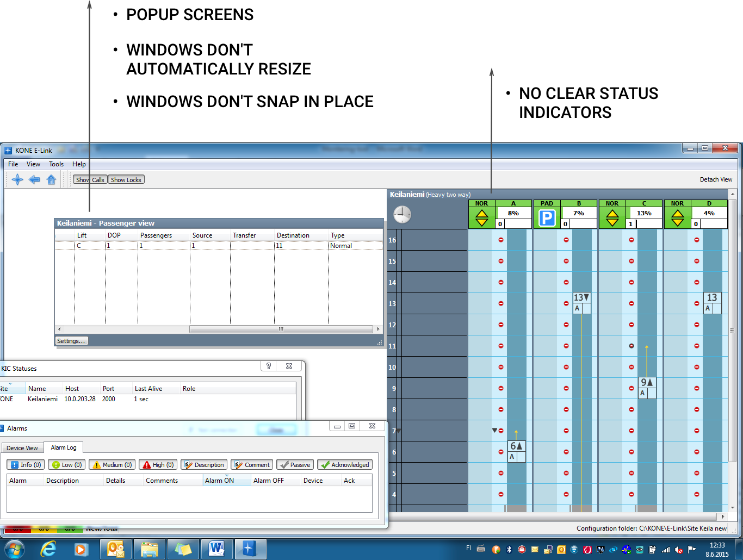Image resolution: width=743 pixels, height=560 pixels.
Task: Click the blue back arrow icon
Action: click(x=34, y=180)
